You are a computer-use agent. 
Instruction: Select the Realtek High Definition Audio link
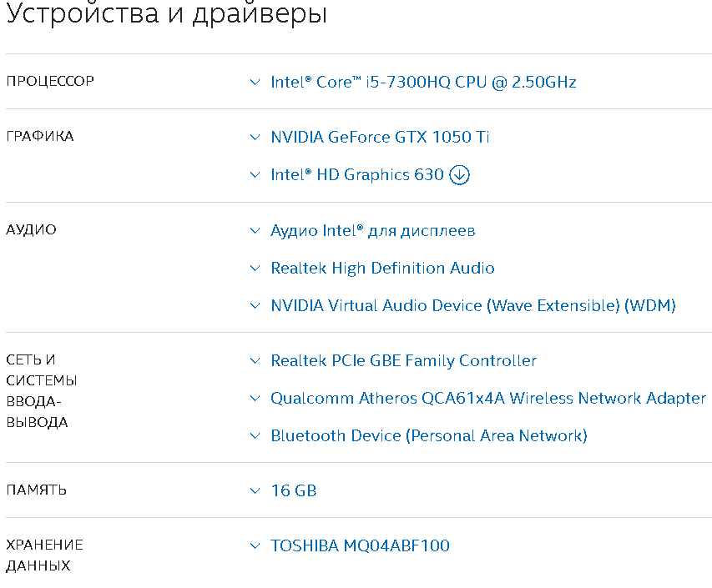point(382,268)
